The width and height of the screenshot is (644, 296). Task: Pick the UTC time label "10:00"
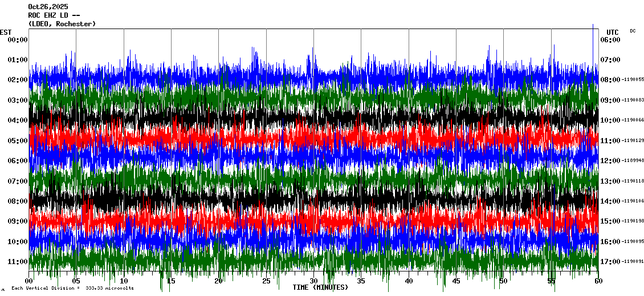point(610,120)
